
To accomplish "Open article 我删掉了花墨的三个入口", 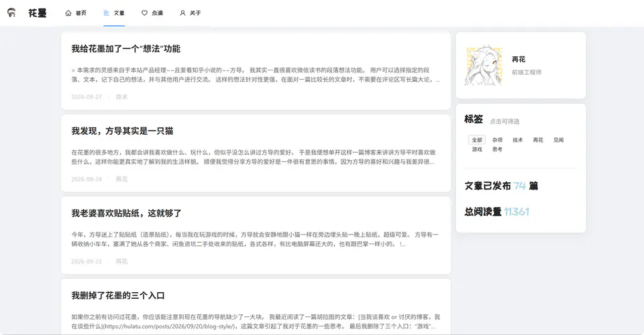I will (118, 295).
